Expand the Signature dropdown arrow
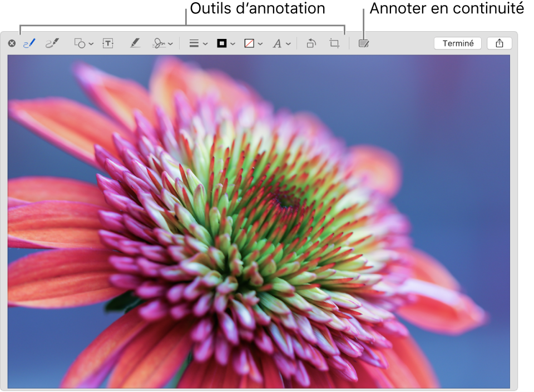Screen dimensions: 534x392 coord(171,44)
